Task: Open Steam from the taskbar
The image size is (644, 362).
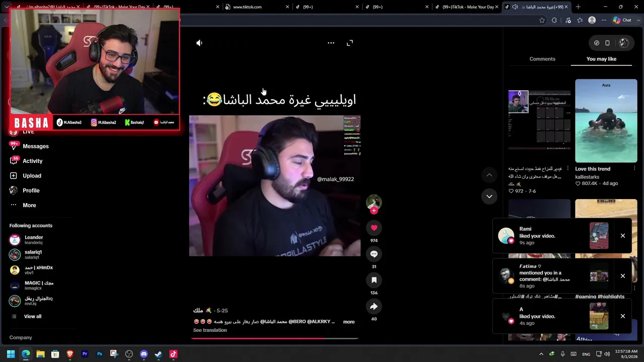Action: [x=158, y=354]
